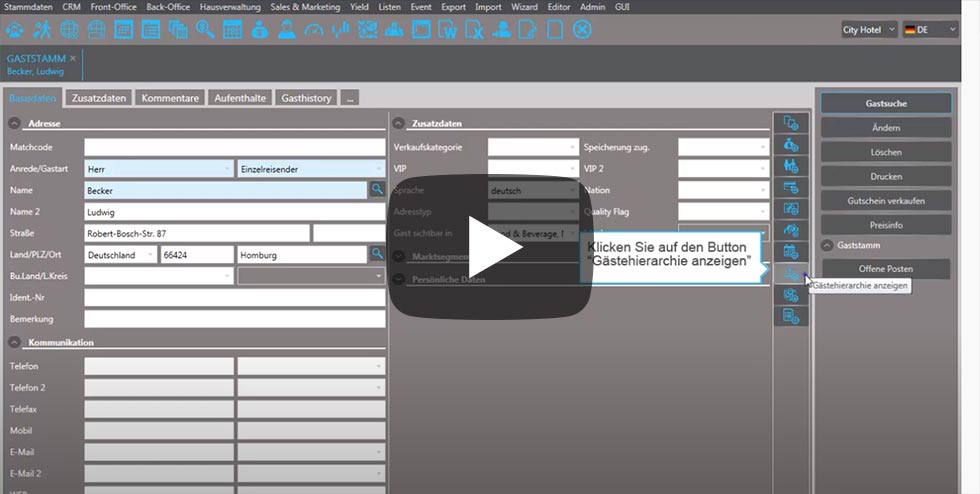980x494 pixels.
Task: Click the Löschen button
Action: pyautogui.click(x=886, y=152)
